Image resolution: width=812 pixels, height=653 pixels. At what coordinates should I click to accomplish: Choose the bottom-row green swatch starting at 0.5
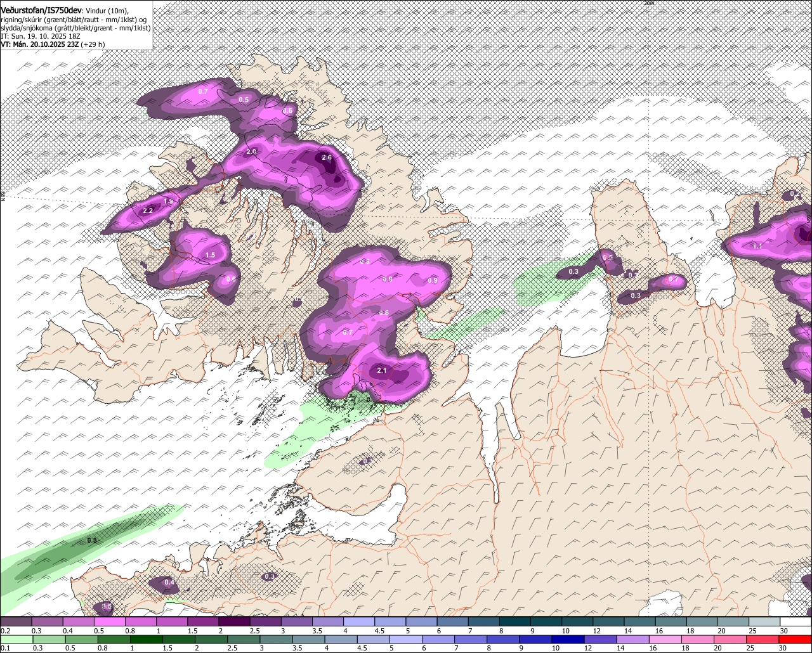coord(81,639)
